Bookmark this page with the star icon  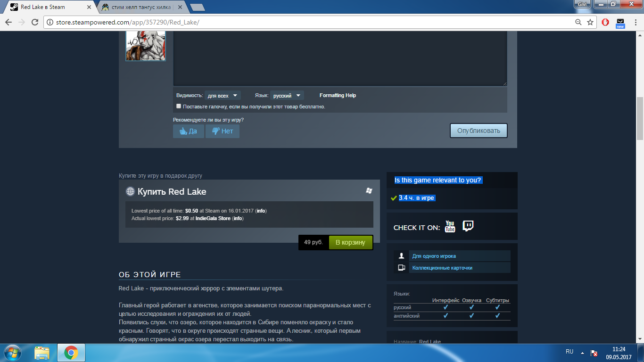point(590,22)
